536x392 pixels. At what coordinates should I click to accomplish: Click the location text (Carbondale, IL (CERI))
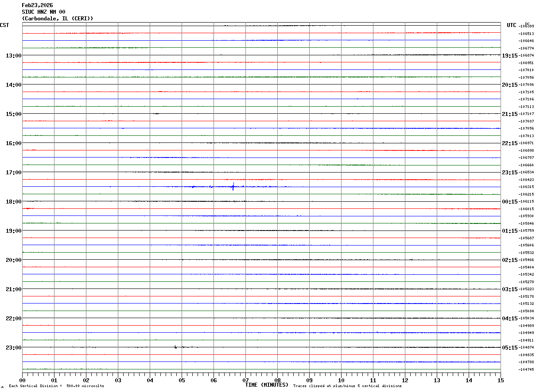tap(58, 19)
